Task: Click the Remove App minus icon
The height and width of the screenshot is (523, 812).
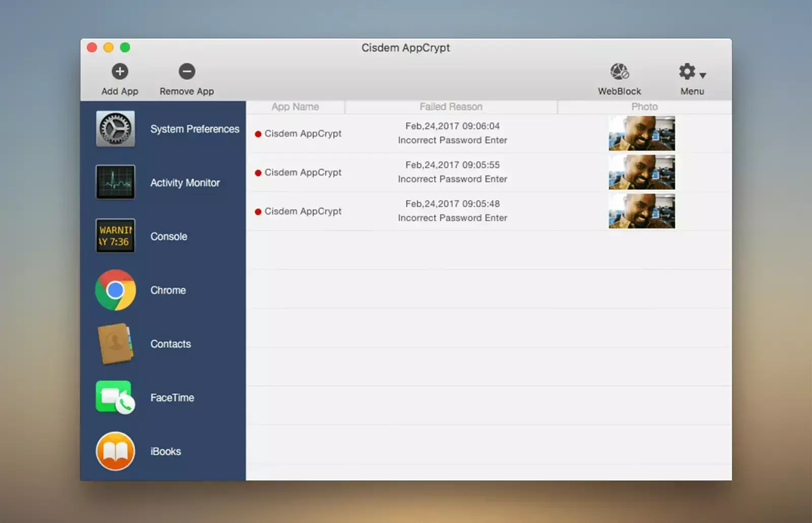Action: point(186,72)
